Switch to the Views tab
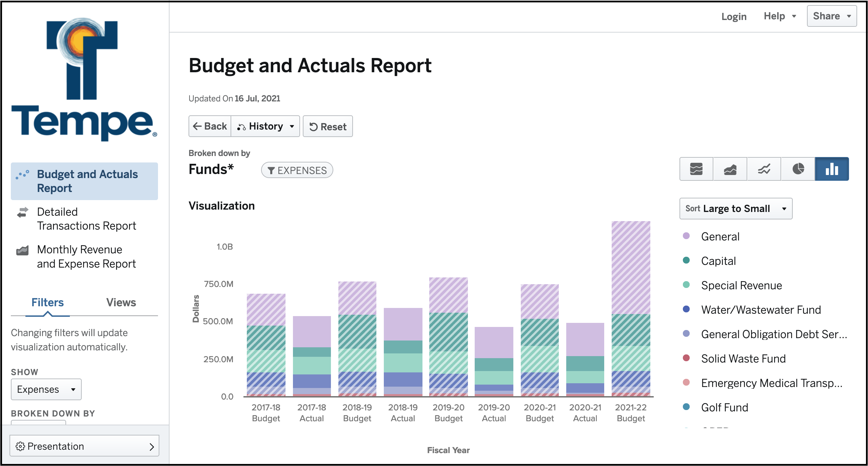868x466 pixels. click(x=121, y=302)
